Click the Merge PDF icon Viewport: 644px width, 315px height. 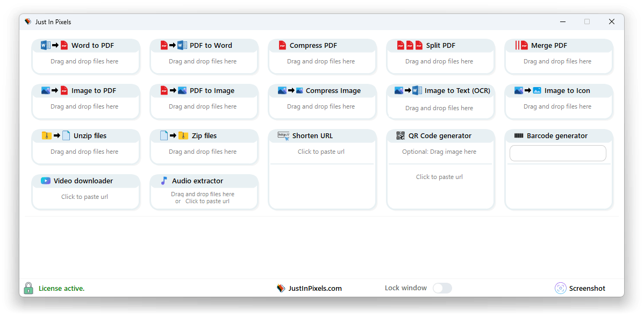[521, 46]
